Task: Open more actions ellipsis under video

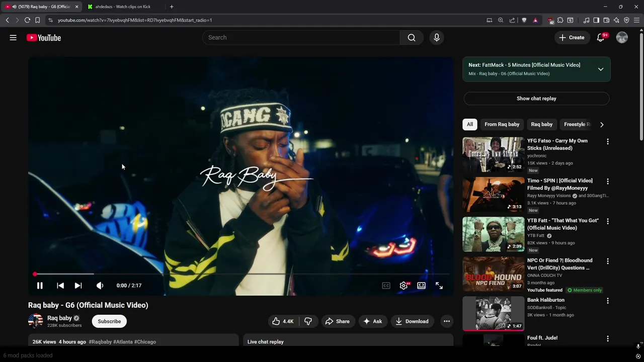Action: [446, 321]
